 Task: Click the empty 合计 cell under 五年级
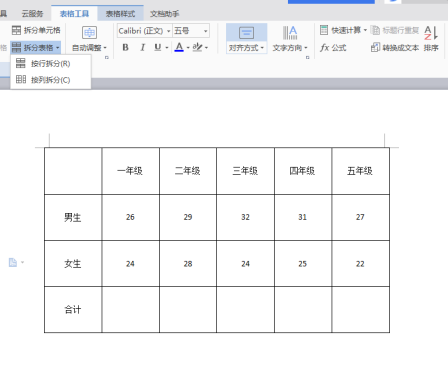[360, 310]
